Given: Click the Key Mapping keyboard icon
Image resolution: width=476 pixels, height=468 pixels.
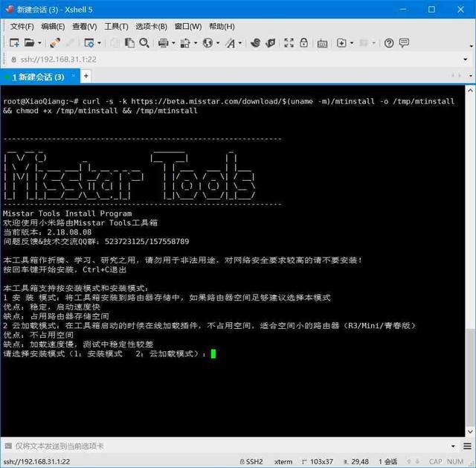Looking at the screenshot, I should click(x=322, y=43).
